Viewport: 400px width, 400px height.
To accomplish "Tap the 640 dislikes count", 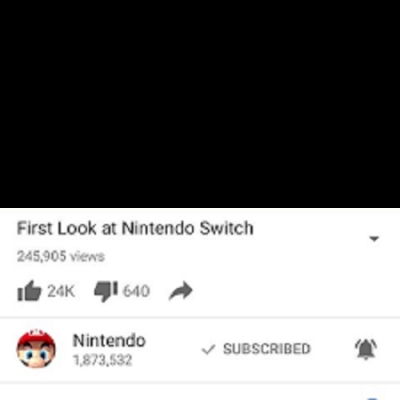I will (136, 291).
